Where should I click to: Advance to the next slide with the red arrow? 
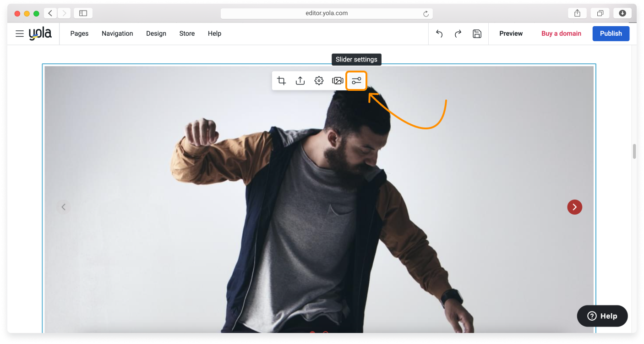(x=575, y=207)
